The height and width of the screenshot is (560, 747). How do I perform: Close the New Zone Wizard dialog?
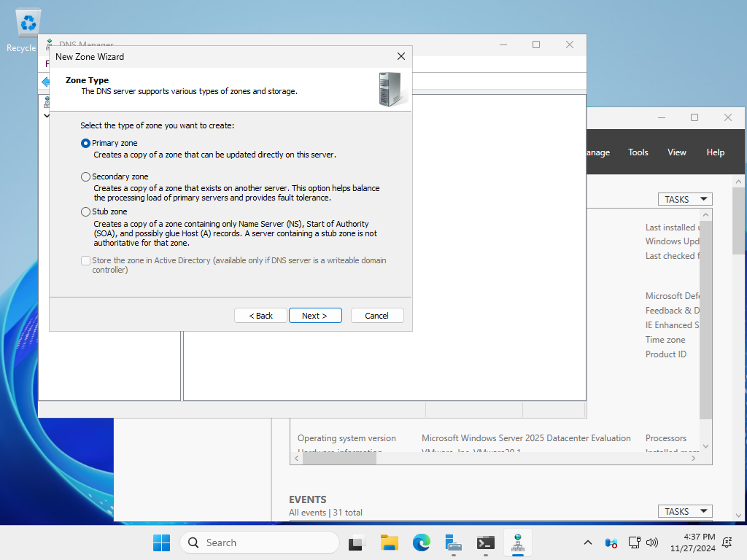point(401,56)
